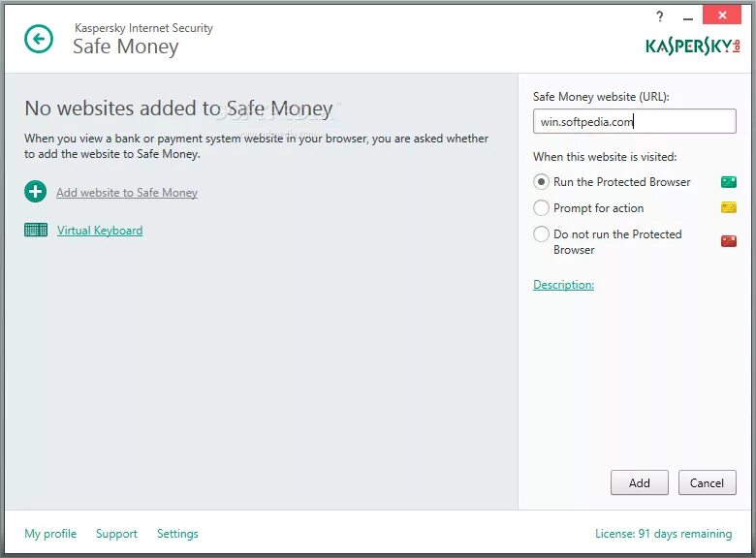Open Support link
Viewport: 756px width, 558px height.
pyautogui.click(x=116, y=534)
